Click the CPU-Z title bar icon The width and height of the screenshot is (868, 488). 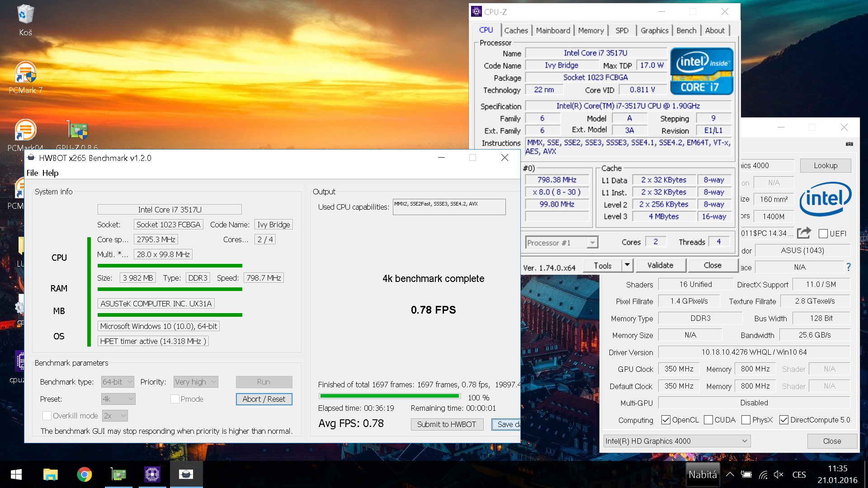click(476, 12)
